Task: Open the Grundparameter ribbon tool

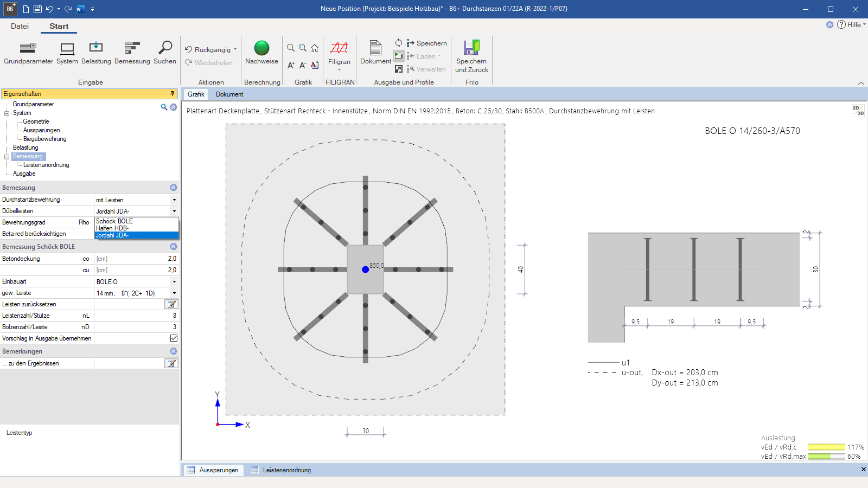Action: tap(28, 53)
